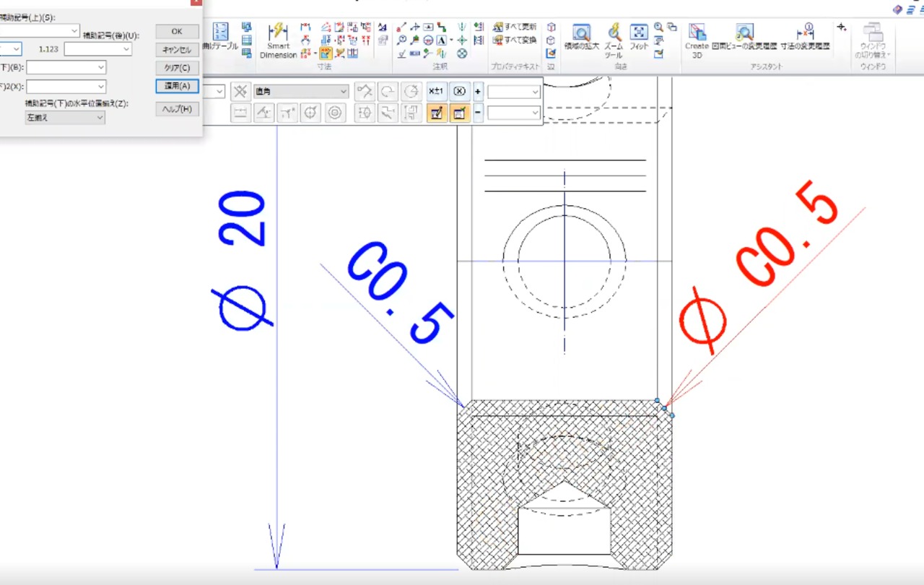The image size is (924, 585).
Task: Click the Create 3D icon
Action: click(x=697, y=40)
